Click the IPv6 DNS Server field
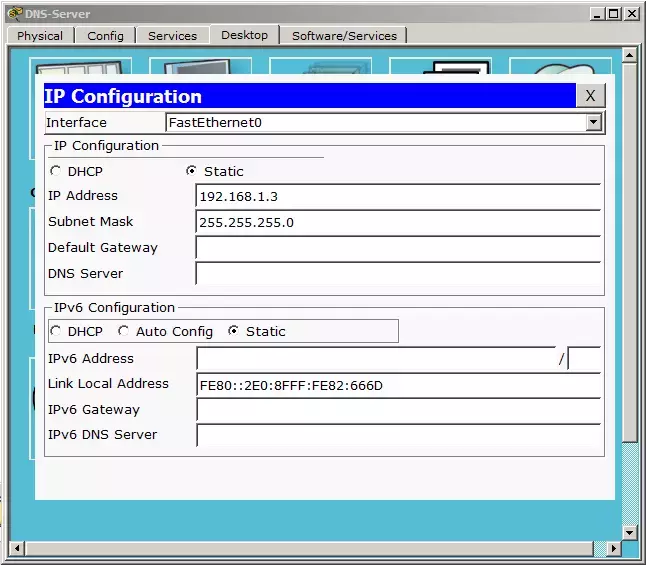Screen dimensions: 646x565 (x=398, y=435)
